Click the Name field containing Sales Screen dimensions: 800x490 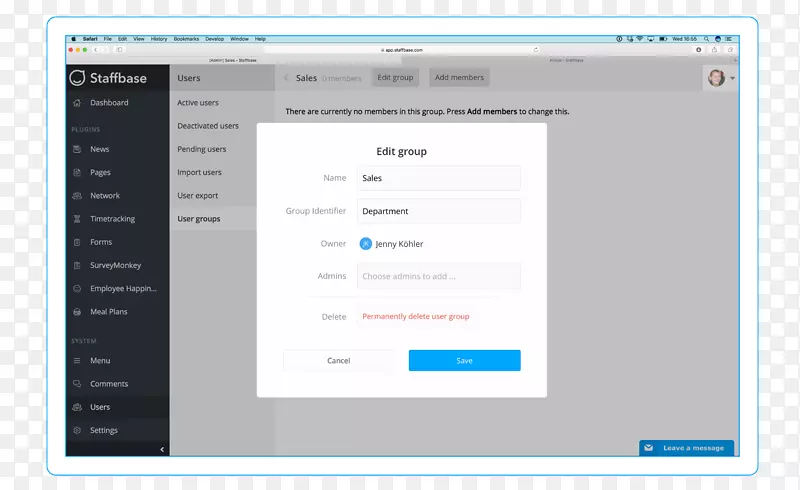(x=439, y=178)
